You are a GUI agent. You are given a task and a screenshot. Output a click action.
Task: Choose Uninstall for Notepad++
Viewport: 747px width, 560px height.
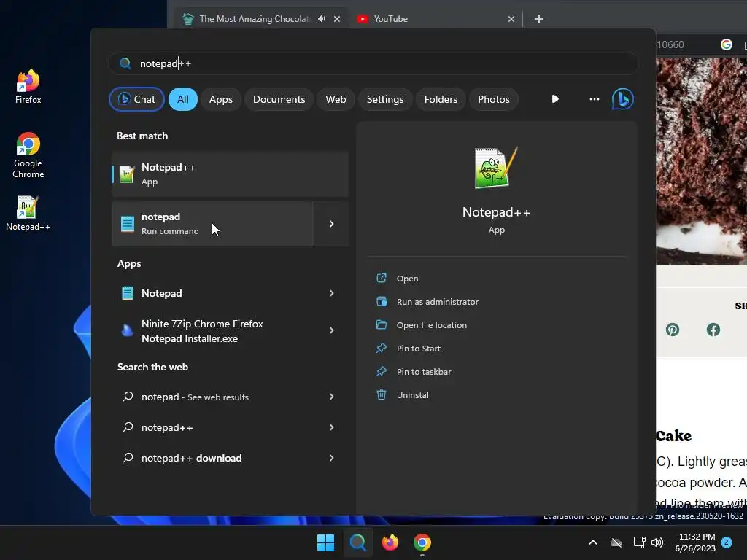pyautogui.click(x=414, y=395)
